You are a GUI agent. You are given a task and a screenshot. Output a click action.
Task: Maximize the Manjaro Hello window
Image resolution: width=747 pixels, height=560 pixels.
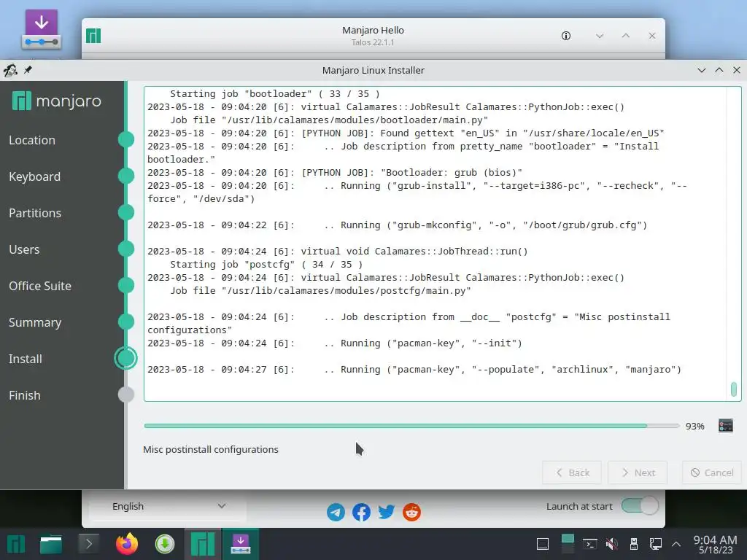point(625,36)
